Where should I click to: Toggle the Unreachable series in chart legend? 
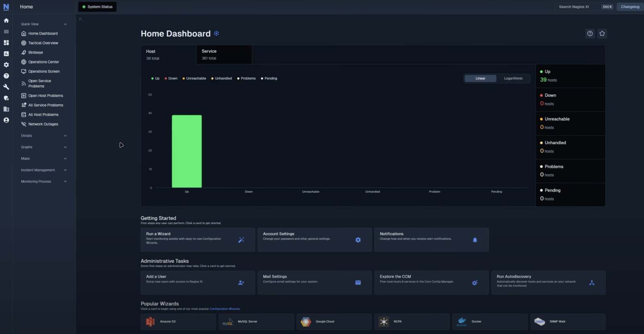tap(194, 78)
